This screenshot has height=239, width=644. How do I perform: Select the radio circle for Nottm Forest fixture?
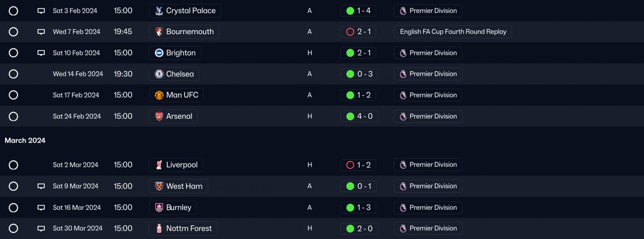point(14,228)
